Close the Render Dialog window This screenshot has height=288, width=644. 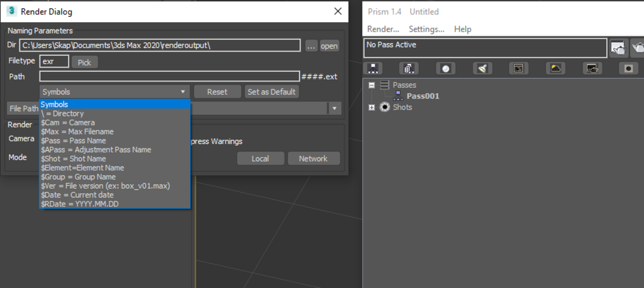(338, 11)
